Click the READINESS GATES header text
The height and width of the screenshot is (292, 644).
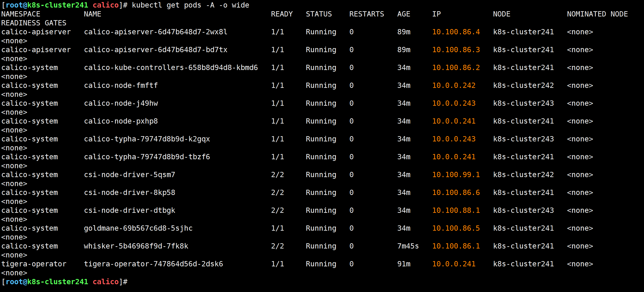tap(34, 23)
